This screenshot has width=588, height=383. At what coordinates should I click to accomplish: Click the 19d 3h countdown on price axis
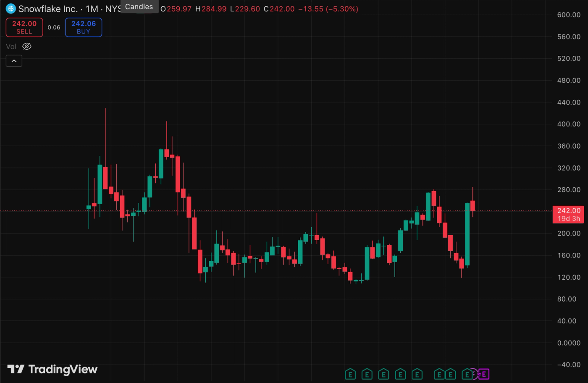pos(569,219)
